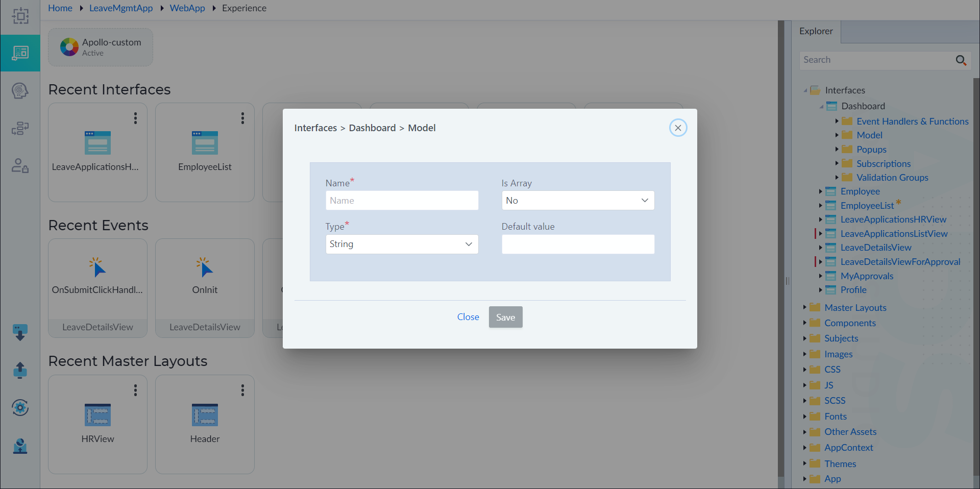This screenshot has height=489, width=980.
Task: Select the Explorer tab
Action: [816, 31]
